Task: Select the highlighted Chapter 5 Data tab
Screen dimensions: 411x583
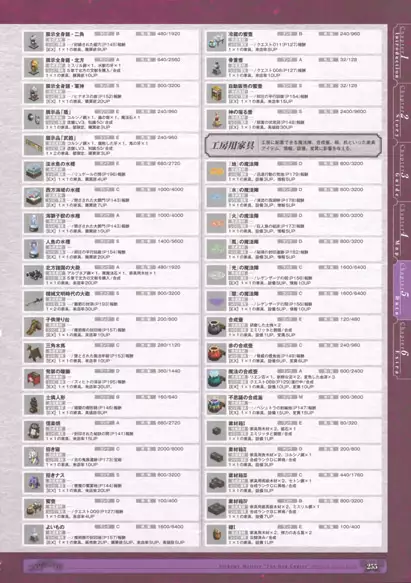Action: (401, 290)
